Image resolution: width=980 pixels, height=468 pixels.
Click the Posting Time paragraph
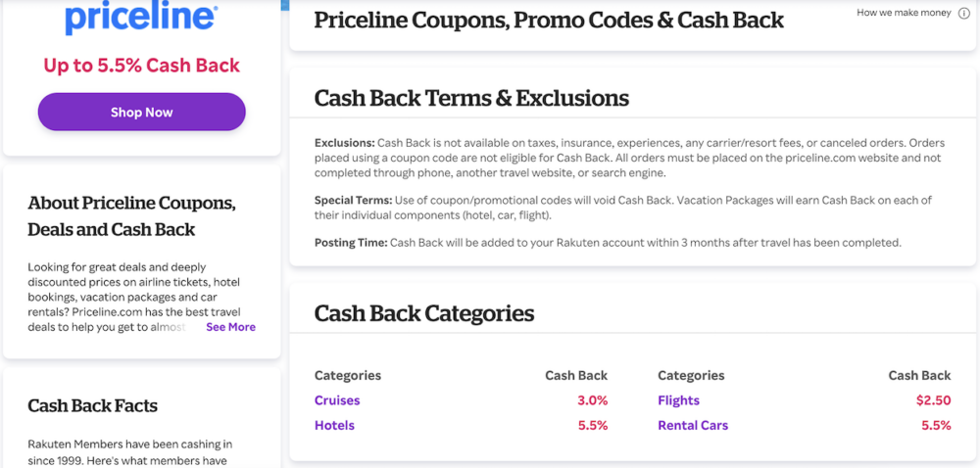pos(609,243)
